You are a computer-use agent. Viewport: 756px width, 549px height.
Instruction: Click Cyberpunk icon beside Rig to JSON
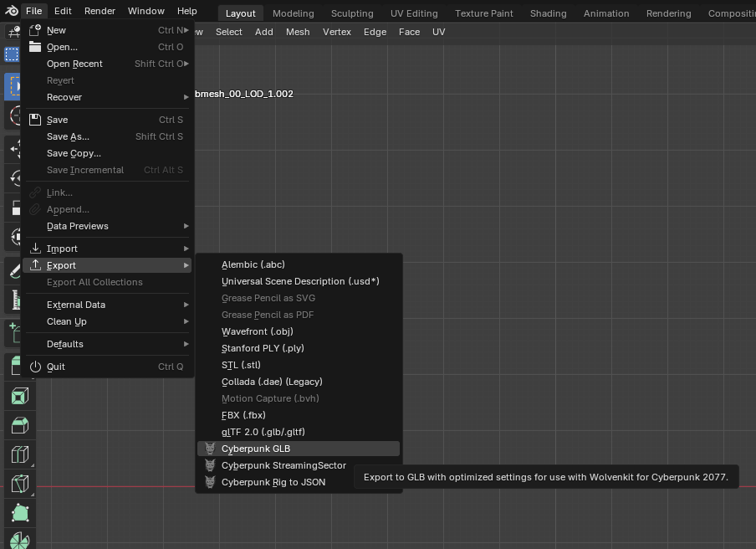(x=210, y=482)
